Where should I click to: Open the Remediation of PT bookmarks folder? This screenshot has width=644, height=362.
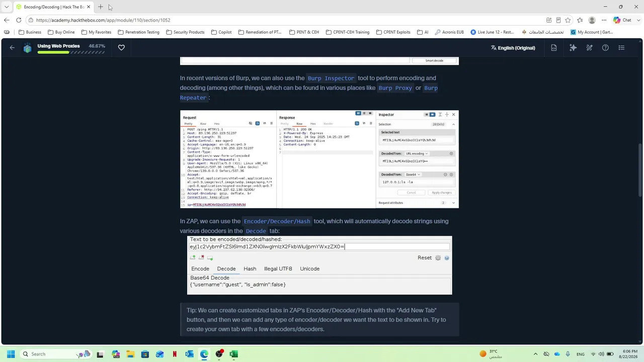click(x=260, y=32)
